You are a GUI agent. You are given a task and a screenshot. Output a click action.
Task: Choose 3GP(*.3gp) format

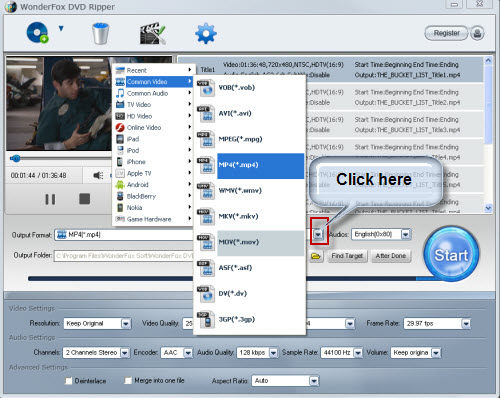(x=250, y=319)
